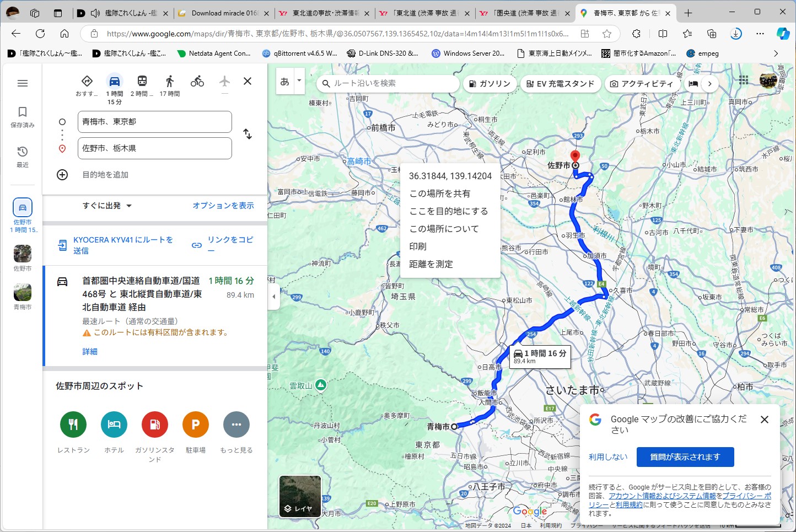The image size is (796, 532).
Task: Edit the 佐野市、栃木県 destination field
Action: (x=154, y=148)
